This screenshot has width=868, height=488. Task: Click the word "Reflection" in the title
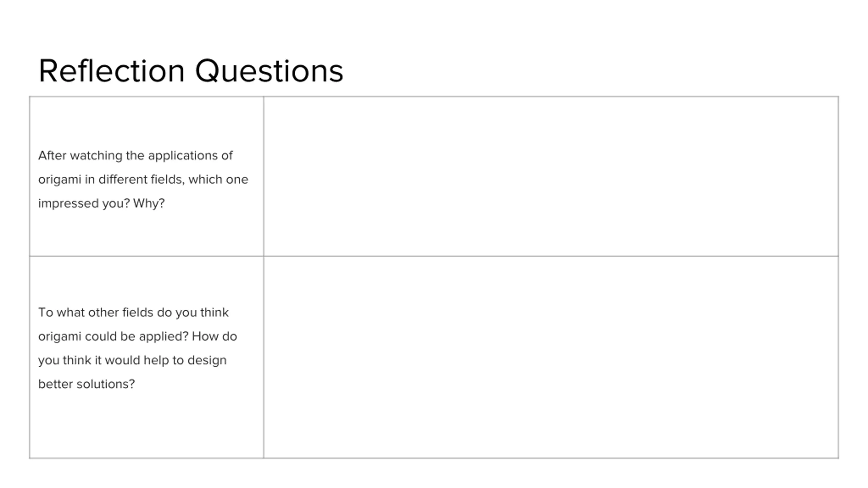(112, 71)
